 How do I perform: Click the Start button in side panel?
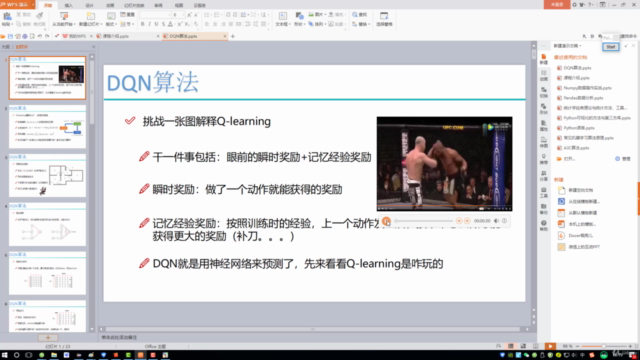point(611,47)
